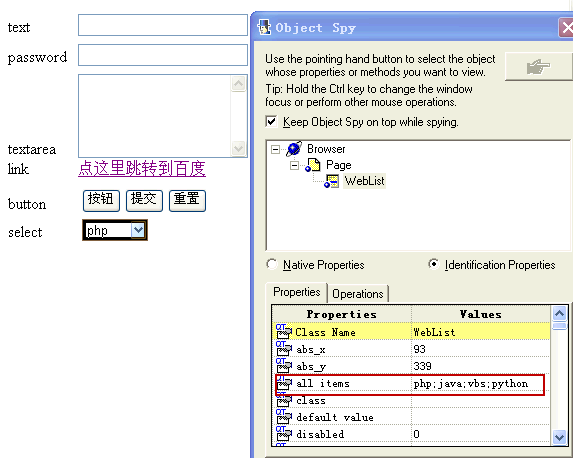Click the Values column header
The height and width of the screenshot is (458, 573).
(x=481, y=314)
